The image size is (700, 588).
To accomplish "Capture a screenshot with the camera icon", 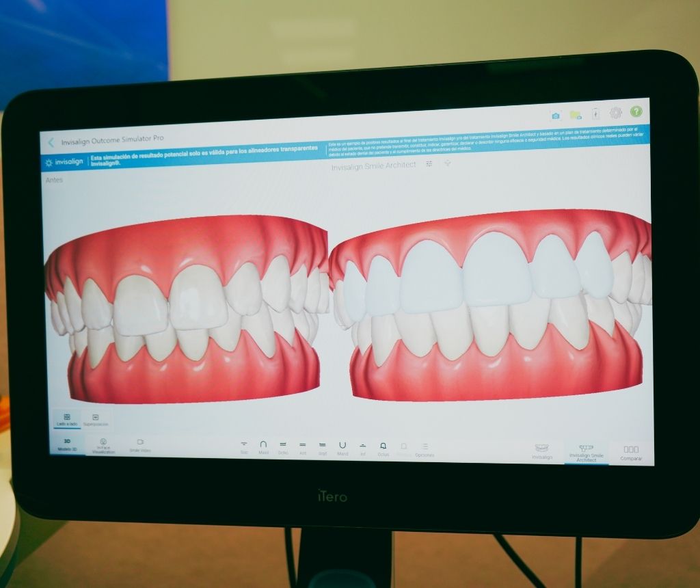I will pos(555,116).
